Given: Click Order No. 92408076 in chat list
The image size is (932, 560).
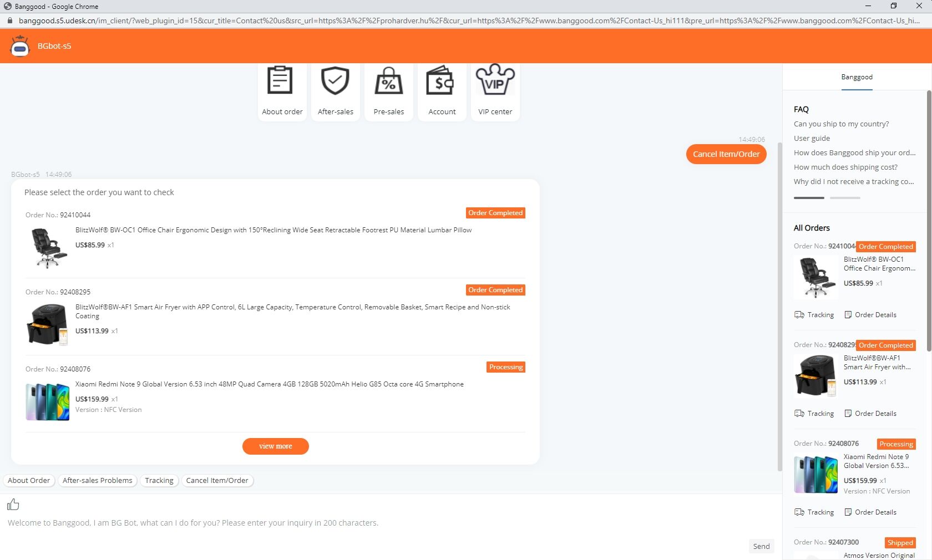Looking at the screenshot, I should click(58, 369).
